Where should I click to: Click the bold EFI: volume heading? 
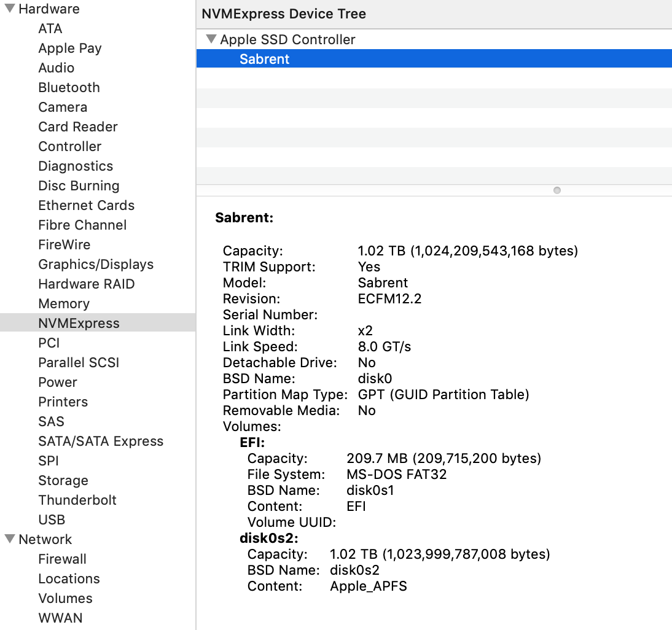pyautogui.click(x=252, y=443)
